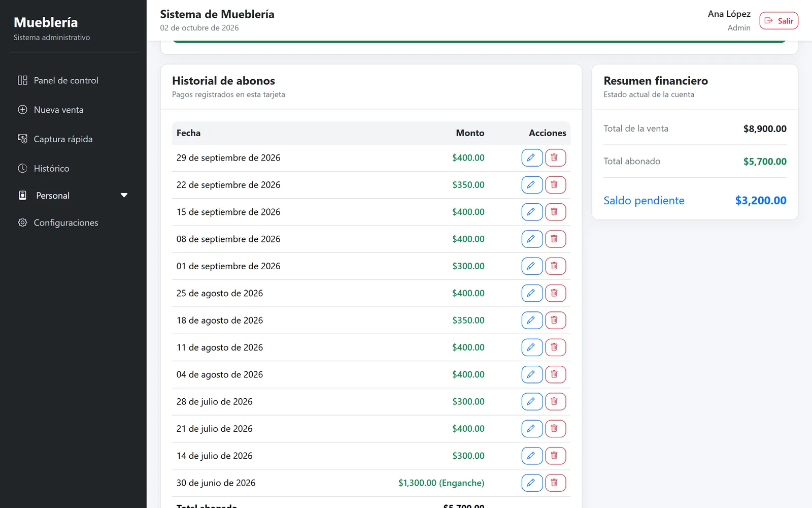Delete the 25 de agosto de 2026 payment
The height and width of the screenshot is (508, 812).
point(555,293)
